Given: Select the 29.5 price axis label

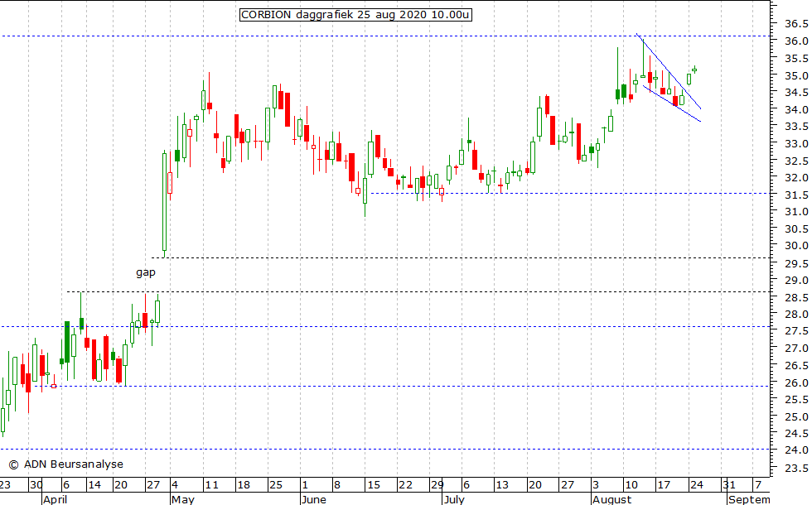Looking at the screenshot, I should pos(796,263).
